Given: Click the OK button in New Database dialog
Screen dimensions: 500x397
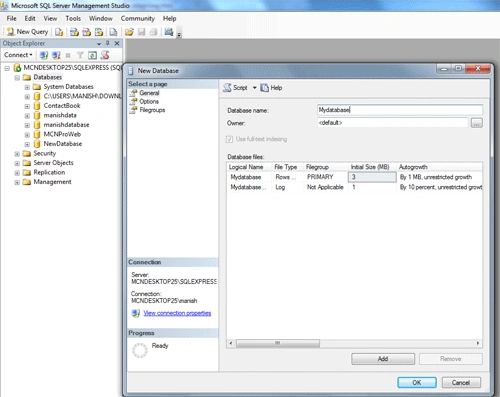Looking at the screenshot, I should (x=417, y=383).
